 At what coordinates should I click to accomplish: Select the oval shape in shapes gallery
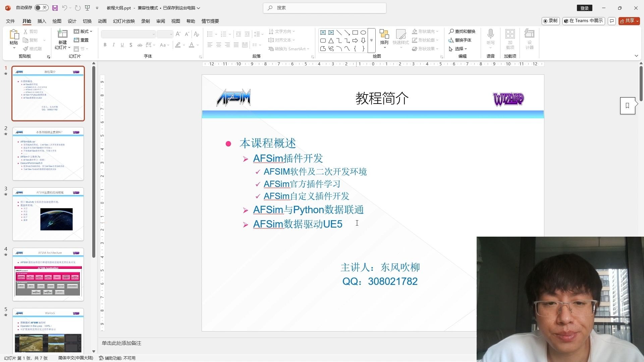click(x=363, y=33)
